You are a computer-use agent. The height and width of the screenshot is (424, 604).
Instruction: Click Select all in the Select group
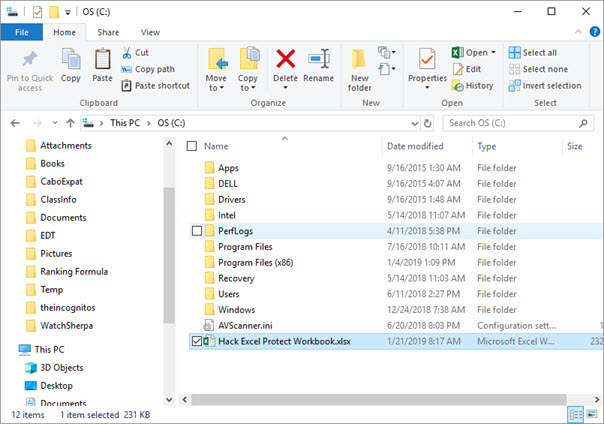[x=533, y=53]
